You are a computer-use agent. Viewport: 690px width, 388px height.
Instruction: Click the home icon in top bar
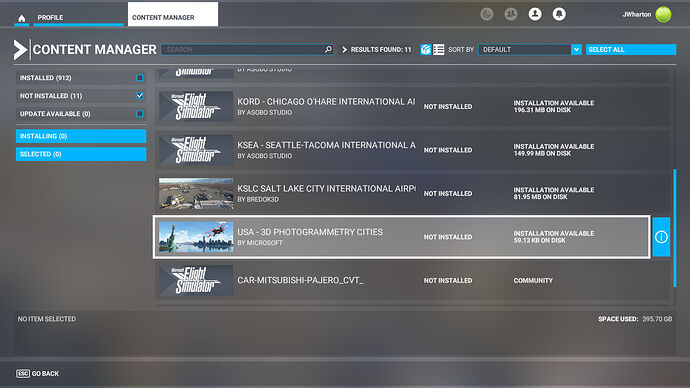pos(22,18)
